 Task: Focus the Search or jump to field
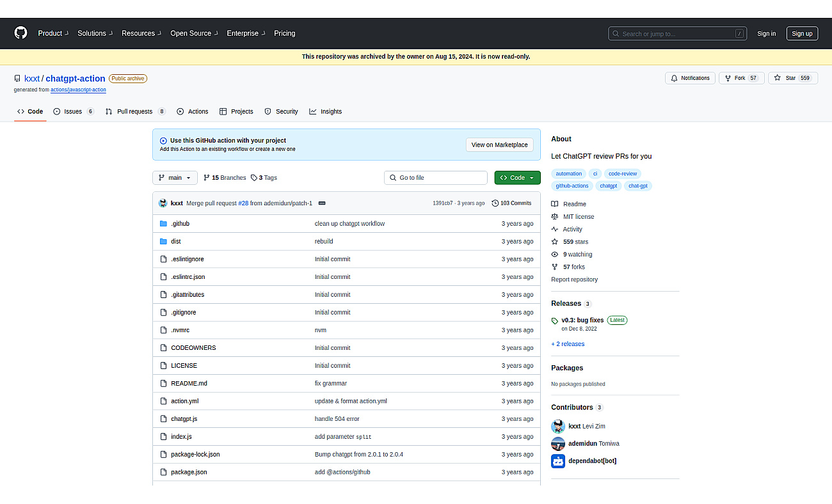pyautogui.click(x=677, y=33)
